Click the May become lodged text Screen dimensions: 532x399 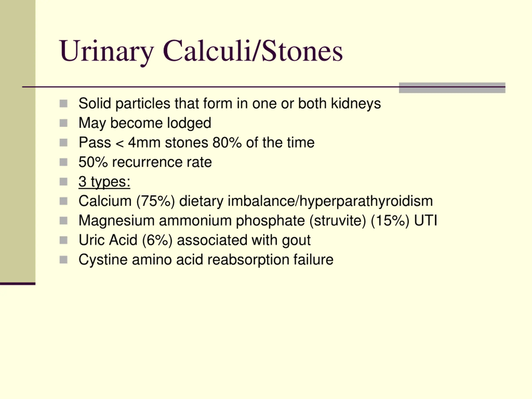point(145,123)
